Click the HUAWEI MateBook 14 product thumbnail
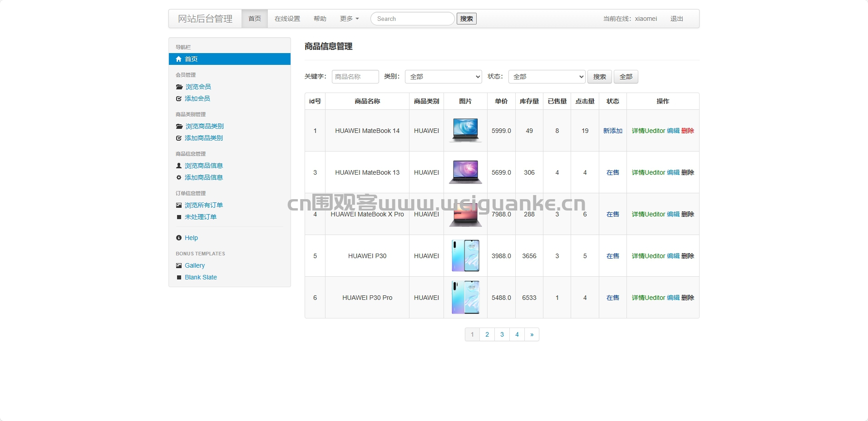Screen dimensions: 868x421 click(x=465, y=130)
